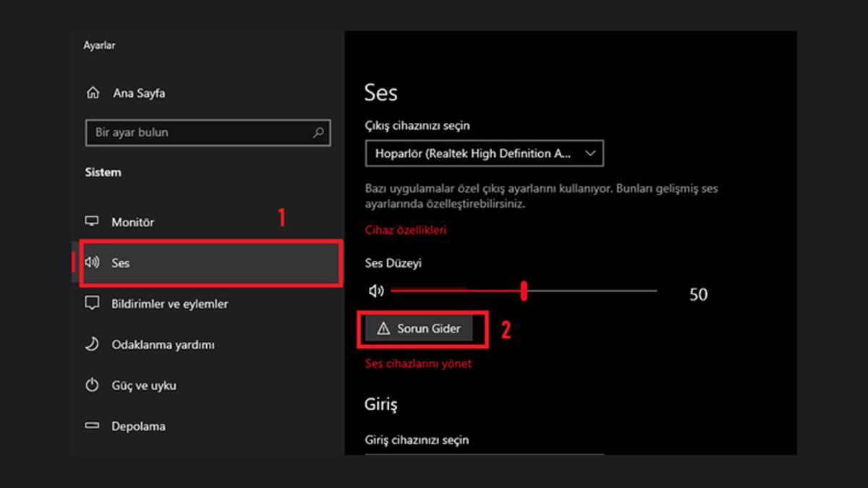
Task: Click the Ses Düzeyi slider handle at 50
Action: click(x=525, y=289)
